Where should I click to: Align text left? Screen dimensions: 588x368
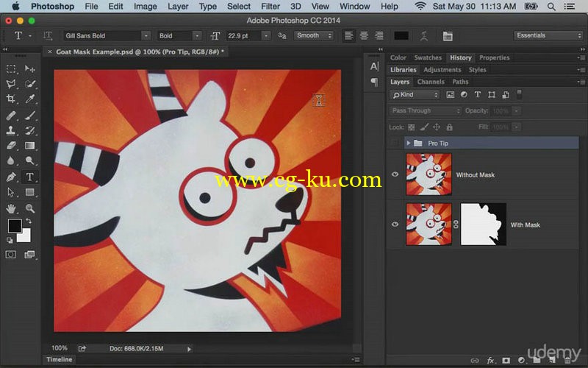click(x=348, y=35)
